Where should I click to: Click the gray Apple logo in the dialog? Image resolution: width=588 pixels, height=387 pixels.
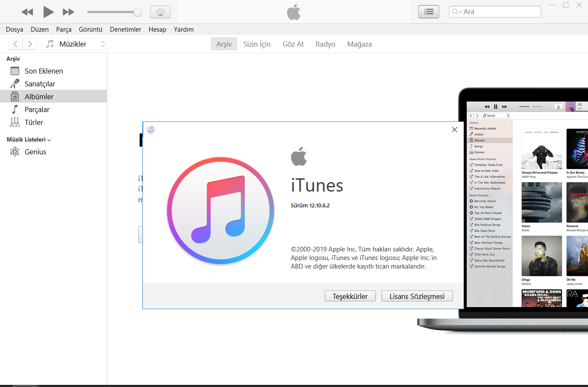pos(299,157)
